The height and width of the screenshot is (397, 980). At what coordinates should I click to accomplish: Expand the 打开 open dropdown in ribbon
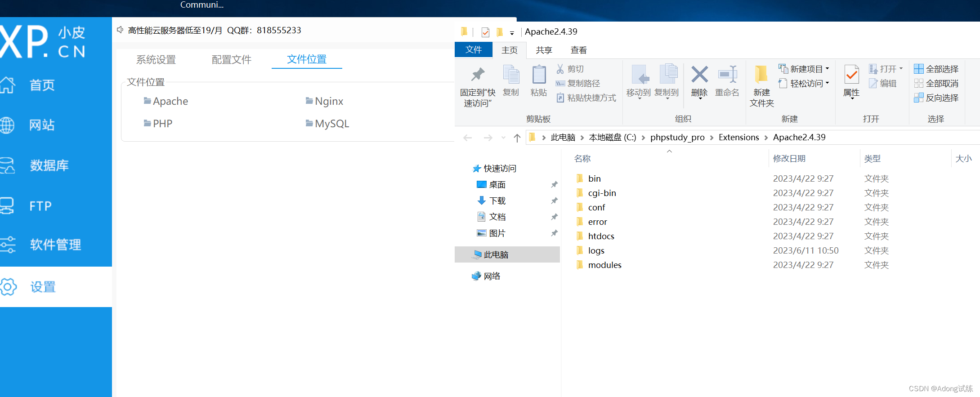point(901,69)
